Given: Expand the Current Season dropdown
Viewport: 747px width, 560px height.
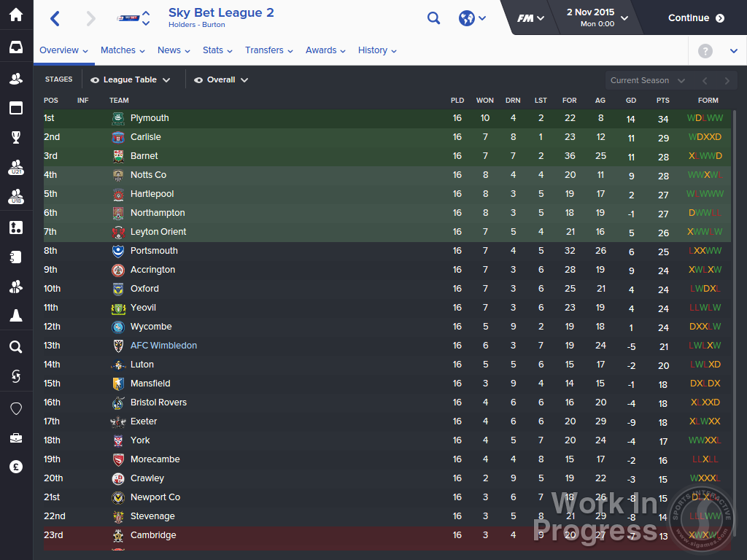Looking at the screenshot, I should [648, 80].
